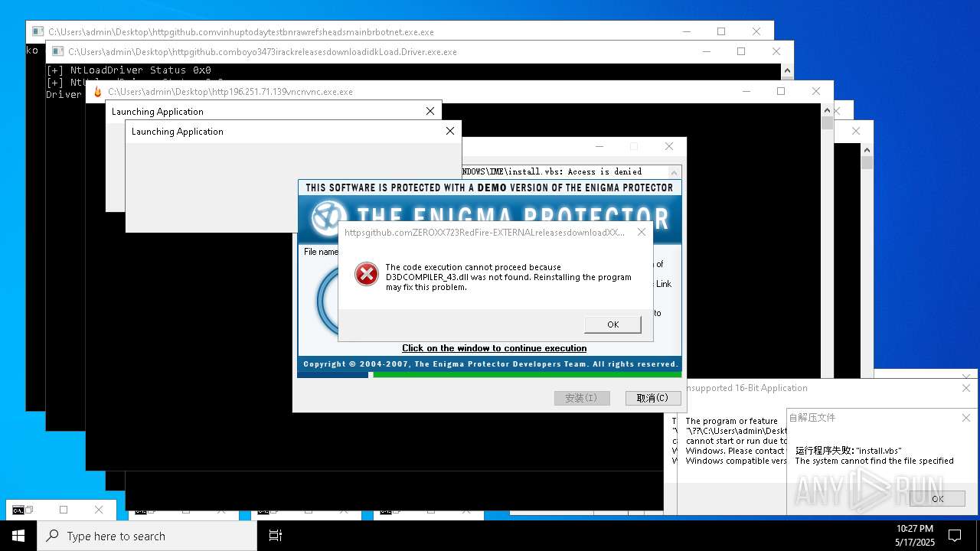Viewport: 980px width, 551px height.
Task: Click 'The program or feature' text in 16-Bit dialog
Action: (x=731, y=421)
